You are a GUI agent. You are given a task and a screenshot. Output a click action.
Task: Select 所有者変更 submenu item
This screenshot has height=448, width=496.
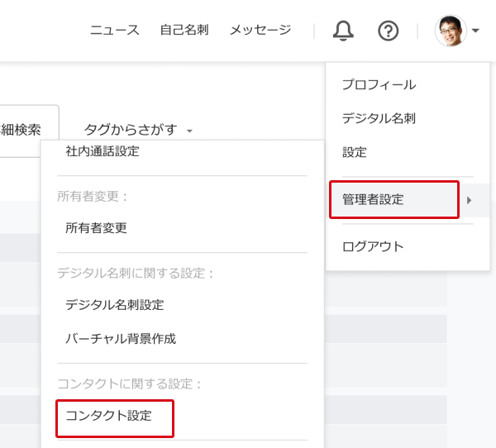coord(96,227)
